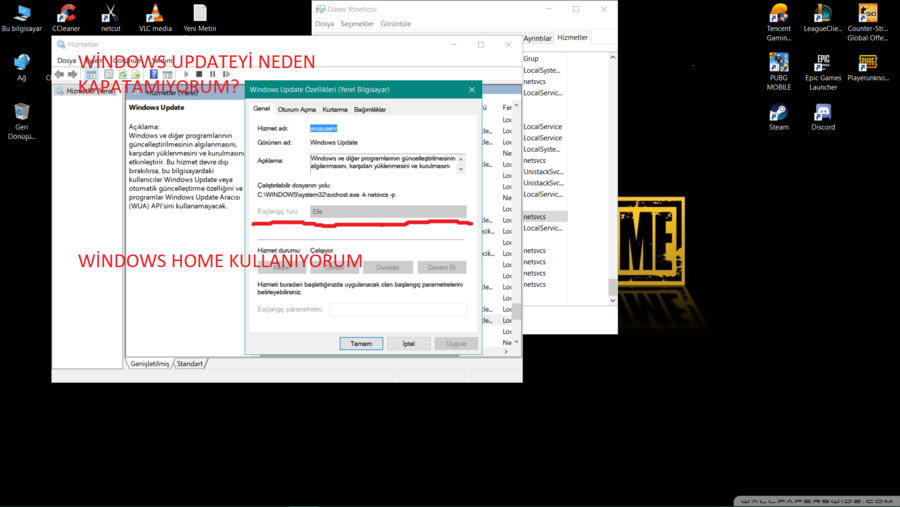Image resolution: width=900 pixels, height=507 pixels.
Task: Click the Devam Et service button
Action: (x=441, y=267)
